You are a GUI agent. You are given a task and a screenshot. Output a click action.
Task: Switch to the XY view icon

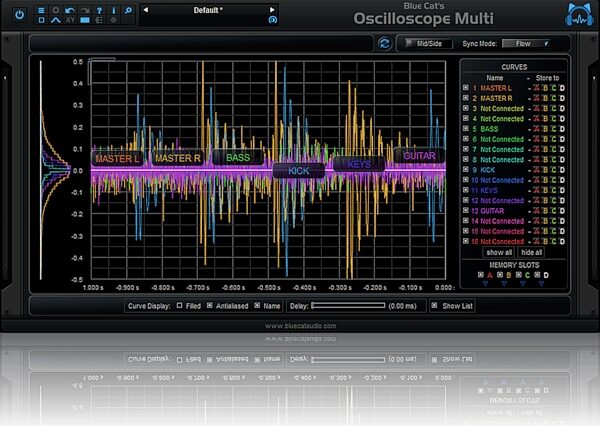coord(70,20)
